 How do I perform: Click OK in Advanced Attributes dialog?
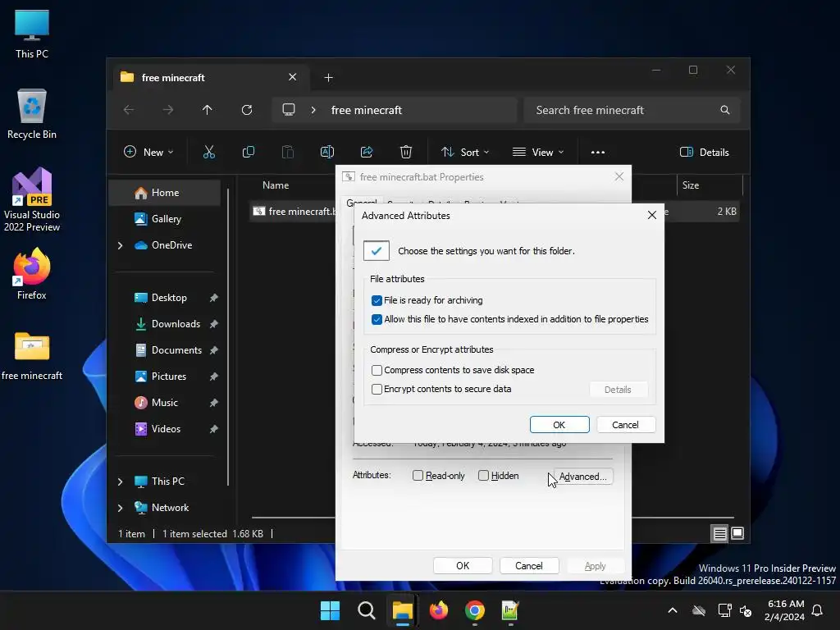coord(559,425)
